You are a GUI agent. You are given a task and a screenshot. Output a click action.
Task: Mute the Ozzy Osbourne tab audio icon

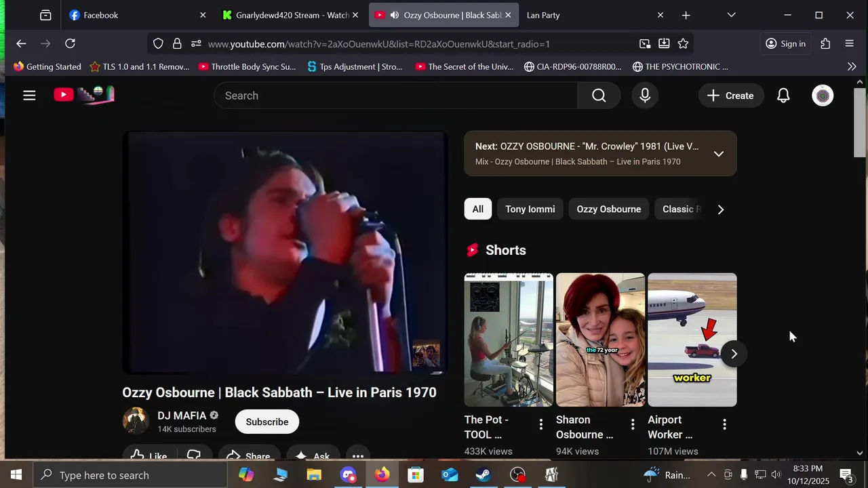tap(394, 15)
